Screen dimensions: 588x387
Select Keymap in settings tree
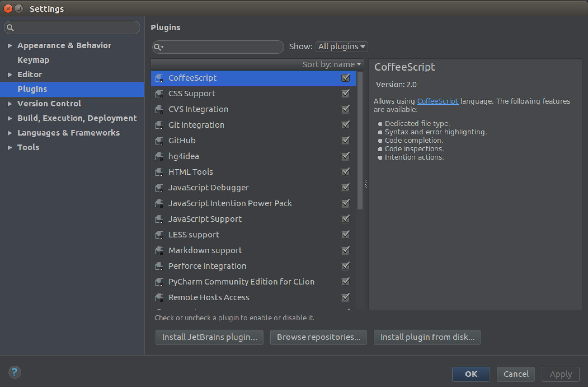coord(33,60)
